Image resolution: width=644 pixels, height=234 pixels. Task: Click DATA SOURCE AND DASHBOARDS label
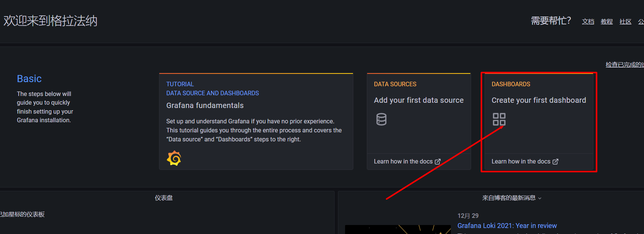213,93
